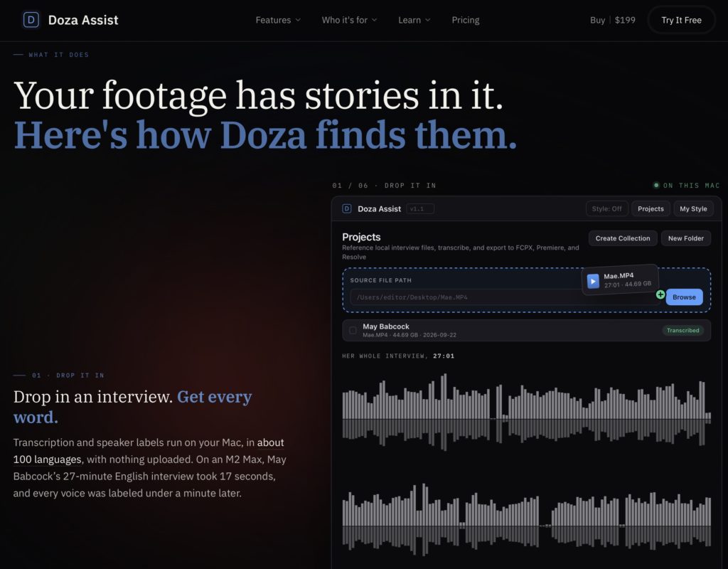Toggle the Style: Off button
Viewport: 728px width, 569px height.
(607, 208)
